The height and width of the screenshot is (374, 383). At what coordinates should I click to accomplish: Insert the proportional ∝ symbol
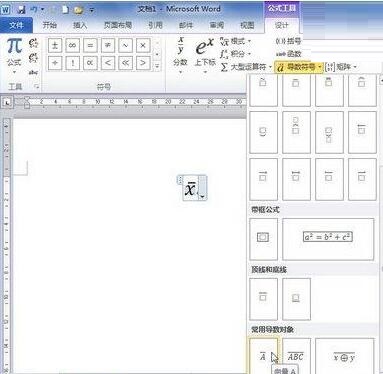(90, 63)
